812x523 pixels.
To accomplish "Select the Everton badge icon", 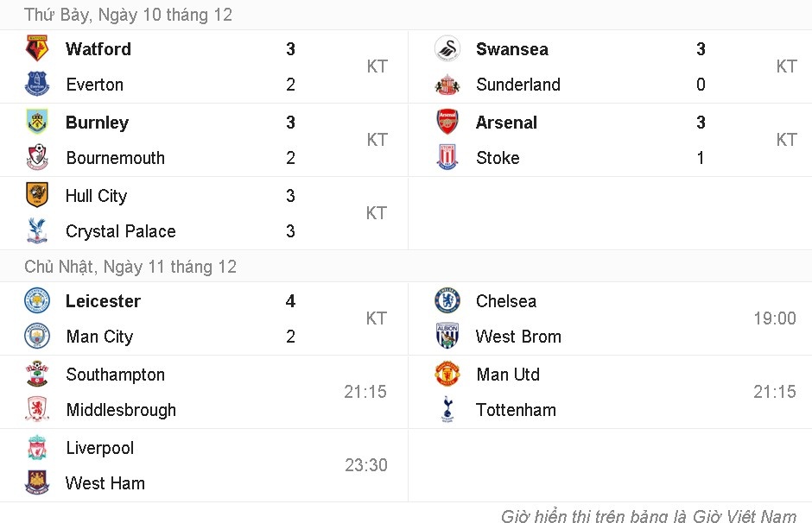I will [36, 84].
